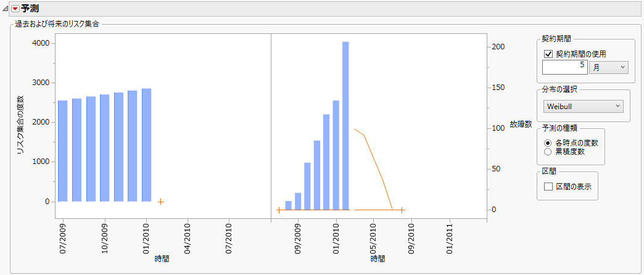Click the 04/2010 date label on left chart

click(x=188, y=238)
